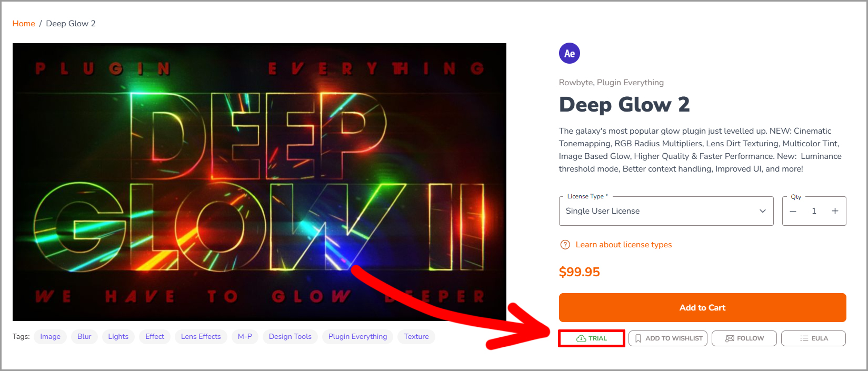Decrease quantity with the minus button
This screenshot has width=868, height=371.
(793, 211)
